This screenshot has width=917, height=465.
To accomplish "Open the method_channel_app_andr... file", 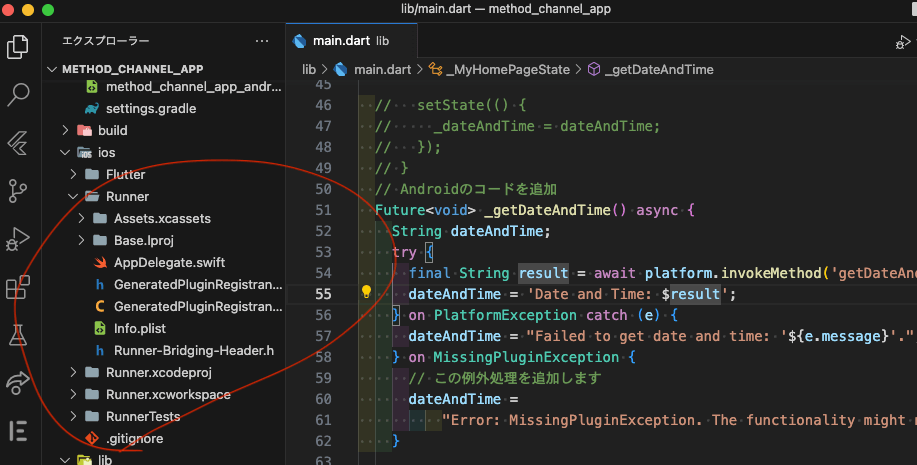I will click(x=194, y=87).
